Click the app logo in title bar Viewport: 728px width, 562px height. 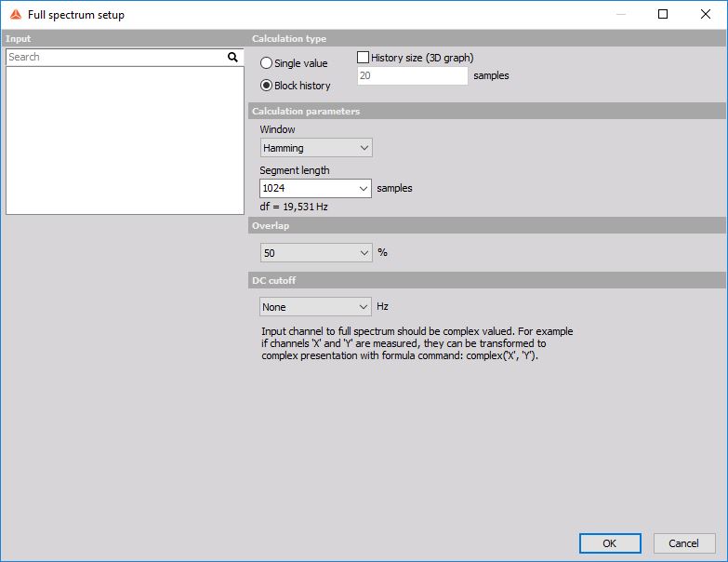tap(16, 14)
